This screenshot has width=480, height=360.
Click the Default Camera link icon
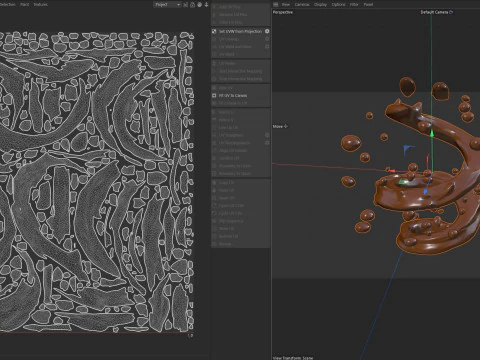451,12
